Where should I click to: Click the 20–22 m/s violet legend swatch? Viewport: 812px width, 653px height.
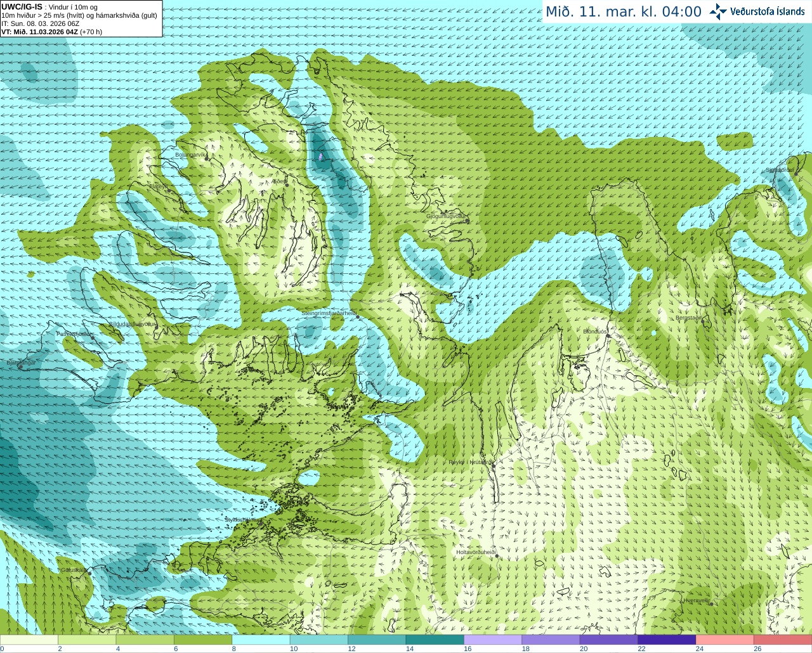[609, 640]
